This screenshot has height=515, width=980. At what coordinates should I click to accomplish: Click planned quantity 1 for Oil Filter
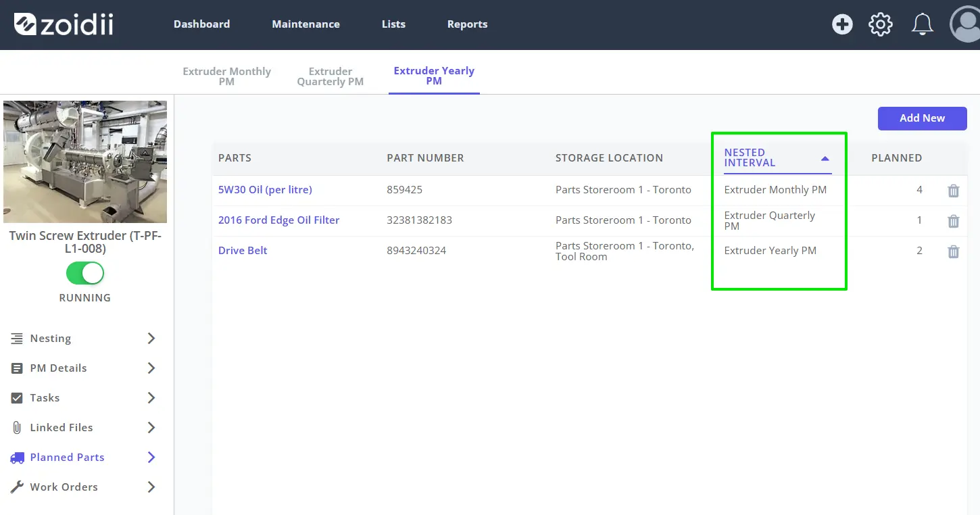919,220
